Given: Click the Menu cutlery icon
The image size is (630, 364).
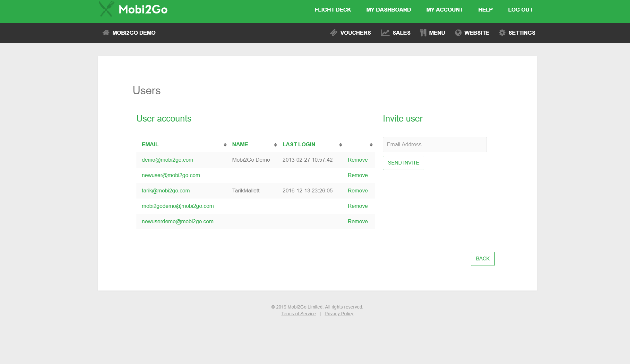Looking at the screenshot, I should 423,33.
